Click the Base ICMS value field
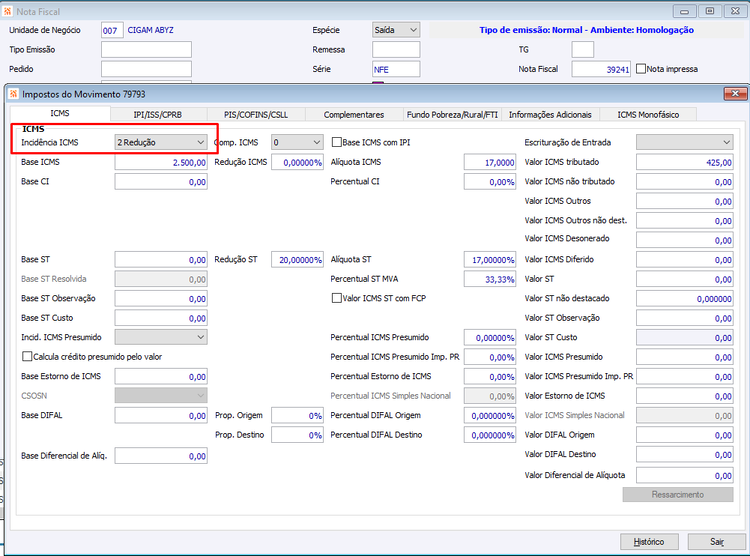The height and width of the screenshot is (556, 750). pos(161,162)
